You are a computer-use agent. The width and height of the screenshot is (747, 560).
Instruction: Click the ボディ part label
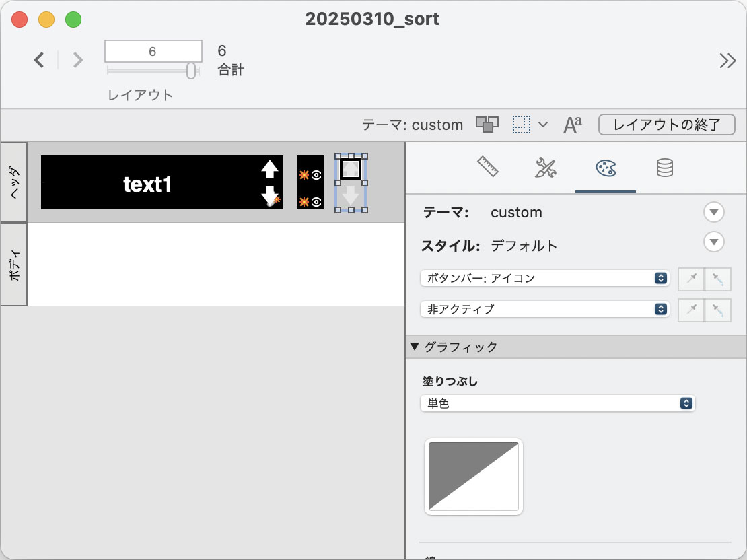click(14, 265)
